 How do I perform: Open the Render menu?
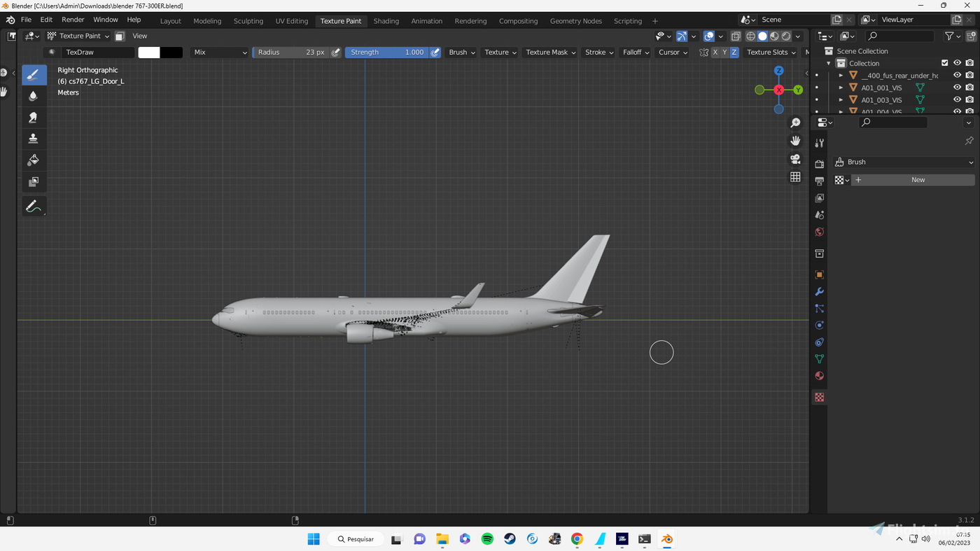pyautogui.click(x=73, y=20)
